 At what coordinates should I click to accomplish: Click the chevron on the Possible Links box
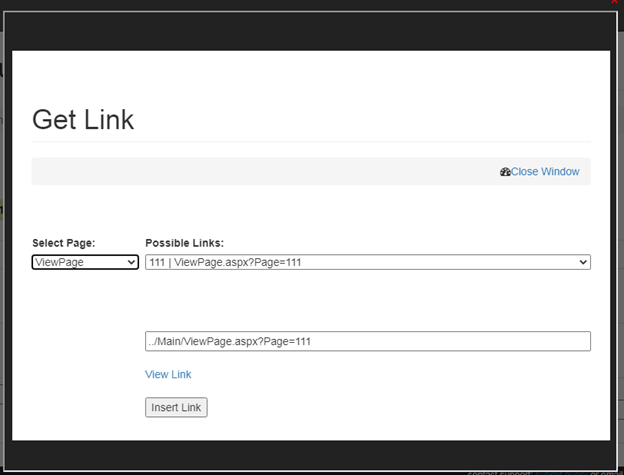pos(583,262)
